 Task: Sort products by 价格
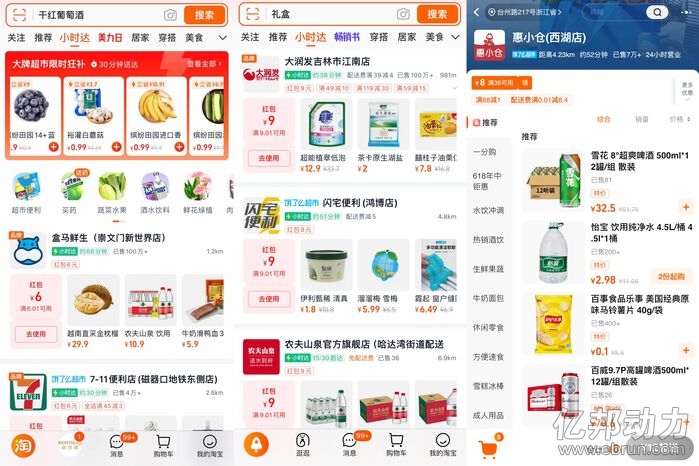680,119
